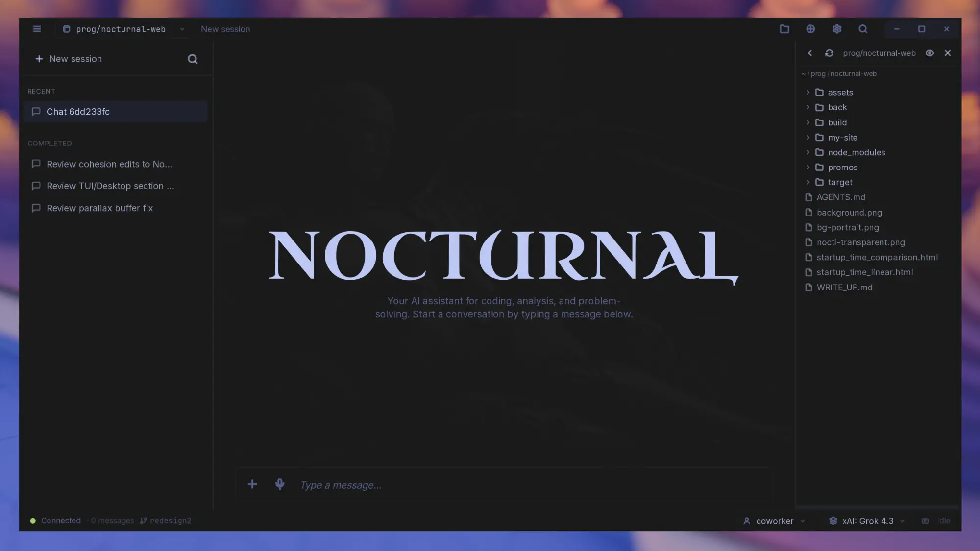The image size is (980, 551).
Task: Click the plus attach icon in message bar
Action: [x=252, y=484]
